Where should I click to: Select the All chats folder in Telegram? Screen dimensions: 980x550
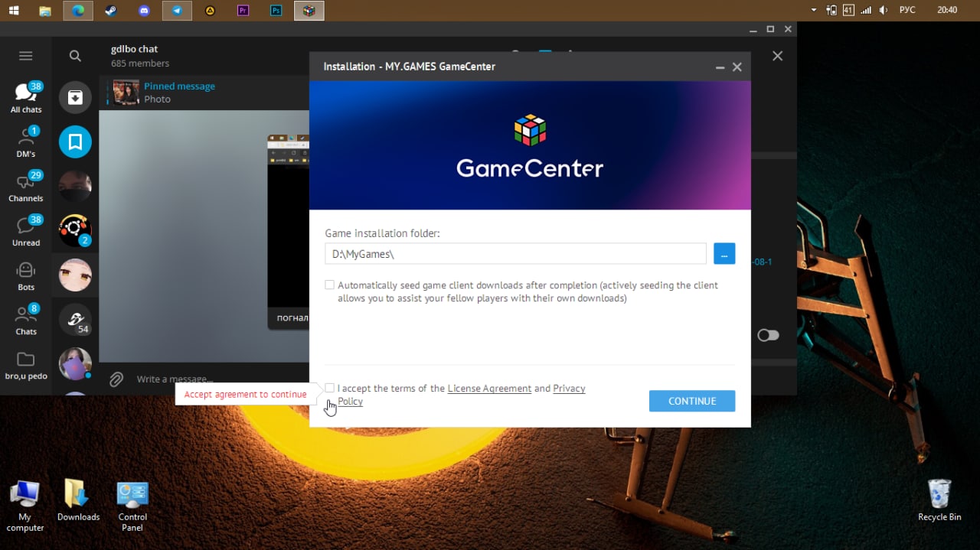(x=26, y=97)
